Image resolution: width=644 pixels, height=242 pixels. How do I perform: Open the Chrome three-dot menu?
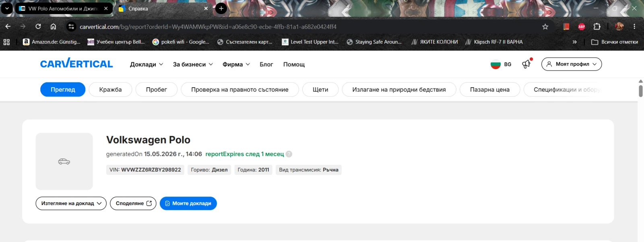coord(634,27)
